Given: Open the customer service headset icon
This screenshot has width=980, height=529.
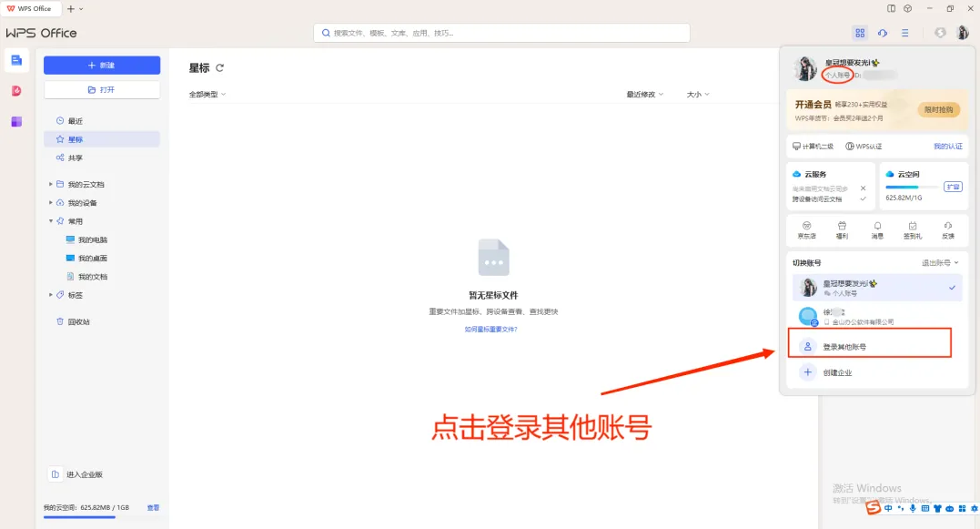Looking at the screenshot, I should (883, 33).
